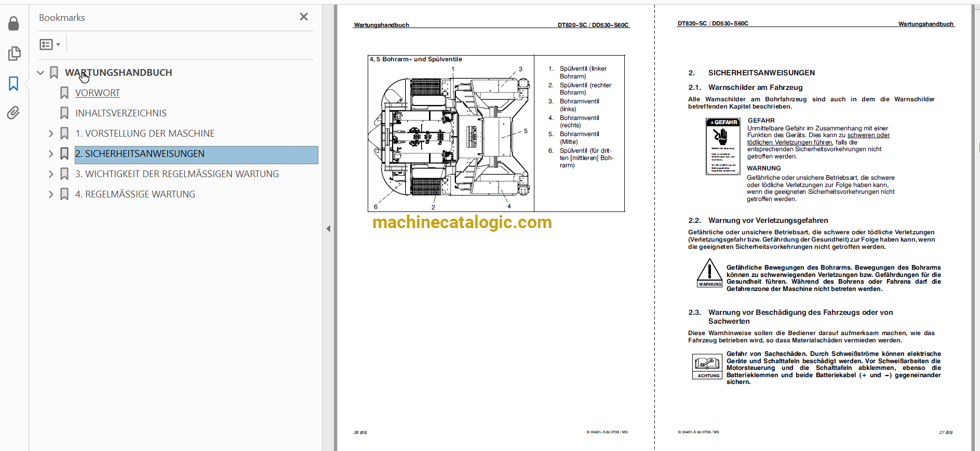Screen dimensions: 980x451
Task: Click page heading '2. SICHERHEITSANWEISUNGEN' in document
Action: click(x=751, y=73)
